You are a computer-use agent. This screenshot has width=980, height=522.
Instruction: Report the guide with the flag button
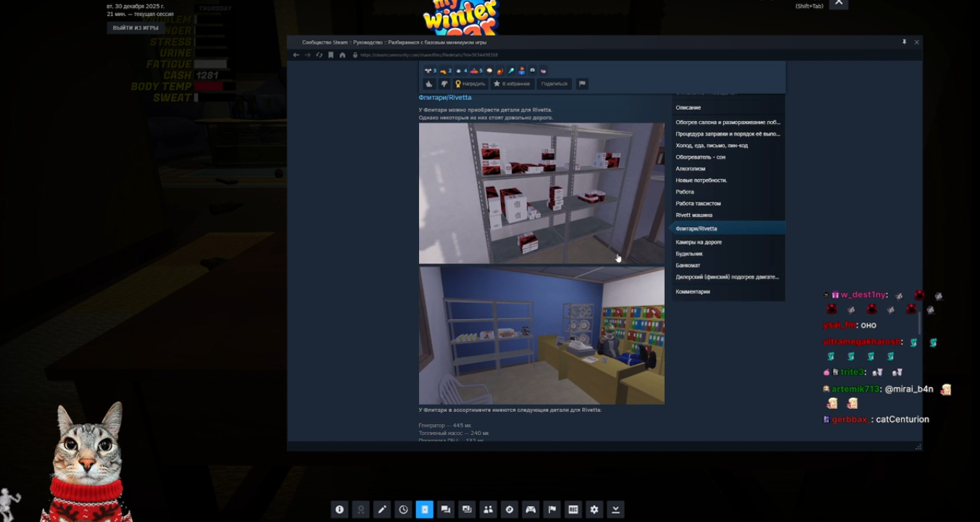581,84
